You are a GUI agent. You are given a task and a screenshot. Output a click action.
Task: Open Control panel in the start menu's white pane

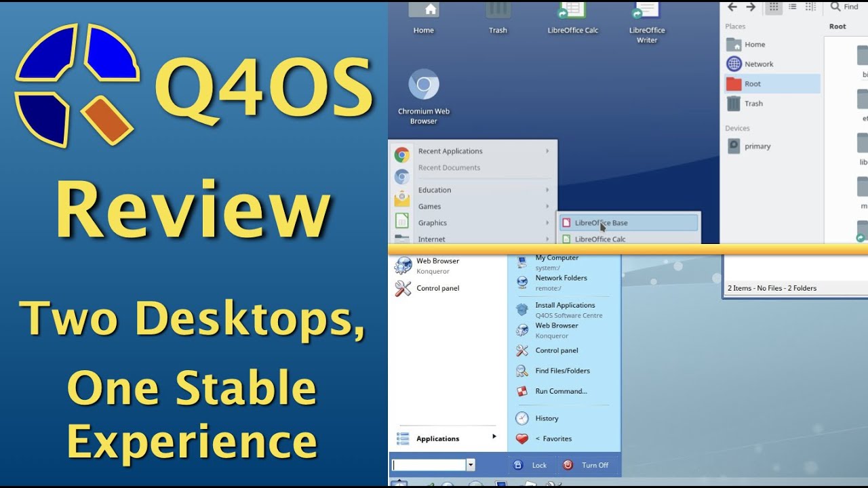(x=448, y=288)
